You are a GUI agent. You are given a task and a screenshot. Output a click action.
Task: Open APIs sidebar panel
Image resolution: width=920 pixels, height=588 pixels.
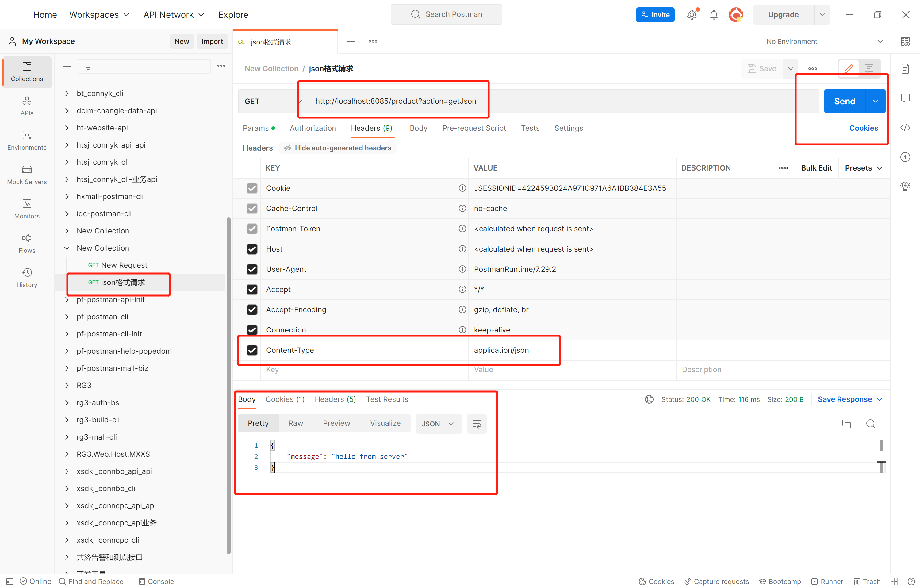[x=27, y=106]
